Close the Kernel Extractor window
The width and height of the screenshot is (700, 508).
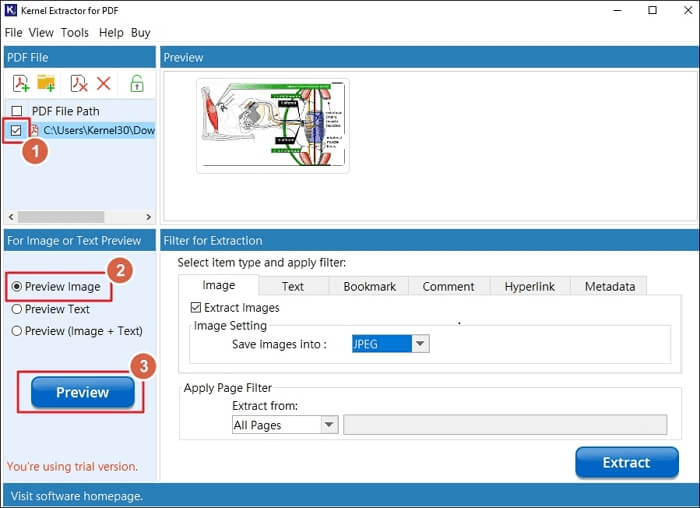click(688, 10)
